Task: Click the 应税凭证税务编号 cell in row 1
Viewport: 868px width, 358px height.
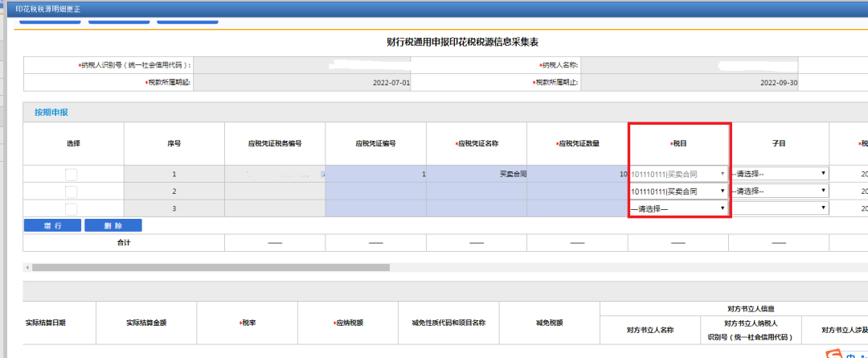Action: pos(275,174)
